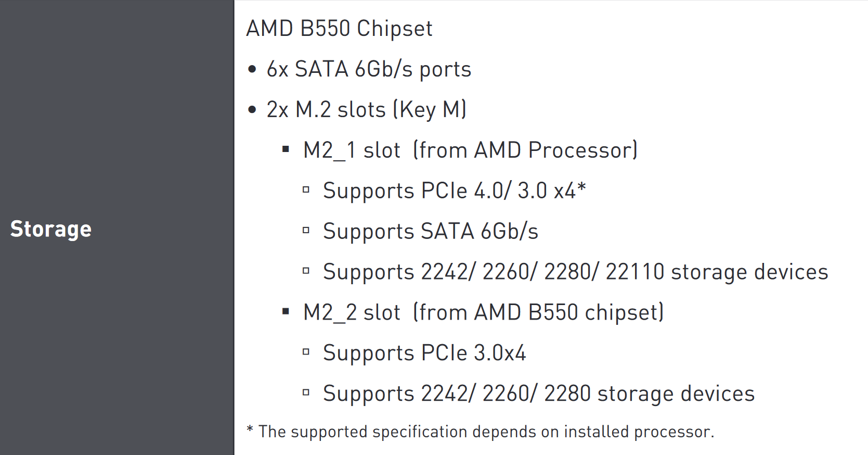Click the 2x M.2 slots (Key M) line

(366, 110)
